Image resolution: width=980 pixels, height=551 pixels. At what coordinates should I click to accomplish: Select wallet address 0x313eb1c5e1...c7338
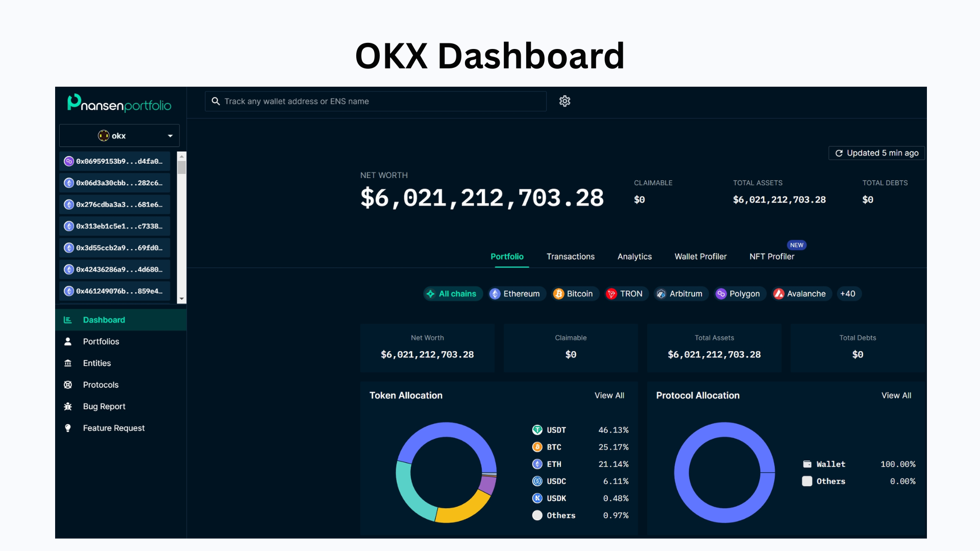point(115,226)
